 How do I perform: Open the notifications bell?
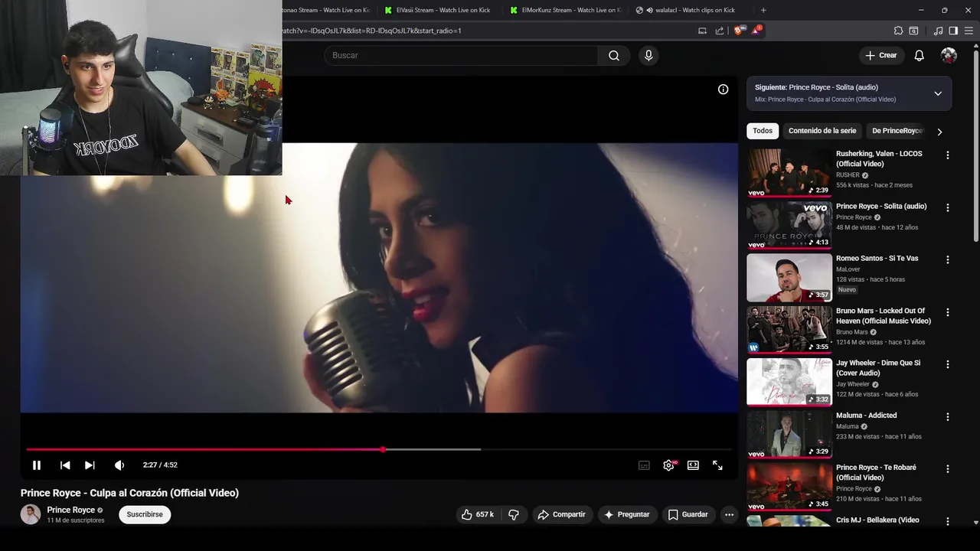click(x=919, y=55)
